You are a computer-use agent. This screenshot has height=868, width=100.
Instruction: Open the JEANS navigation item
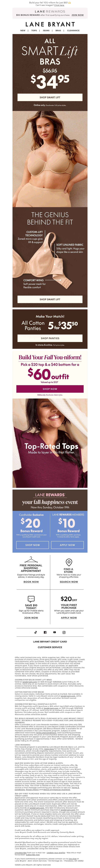click(x=46, y=30)
